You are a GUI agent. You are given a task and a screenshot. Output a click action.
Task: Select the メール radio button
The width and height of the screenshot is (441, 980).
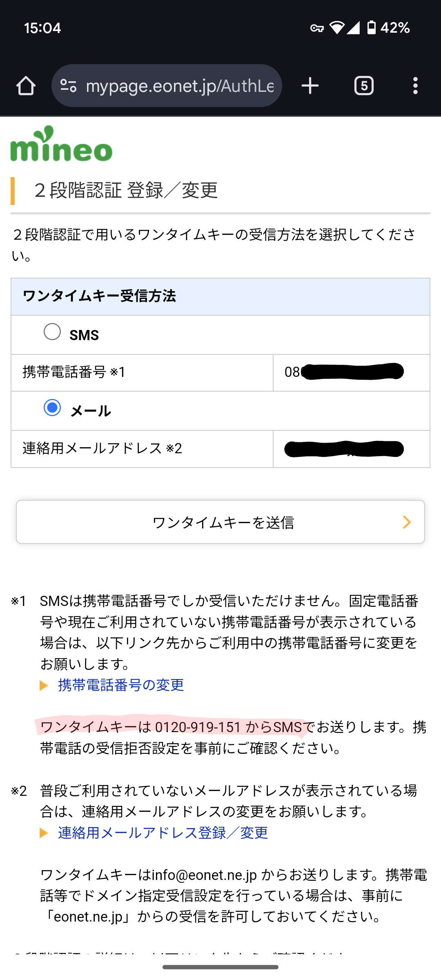point(52,408)
